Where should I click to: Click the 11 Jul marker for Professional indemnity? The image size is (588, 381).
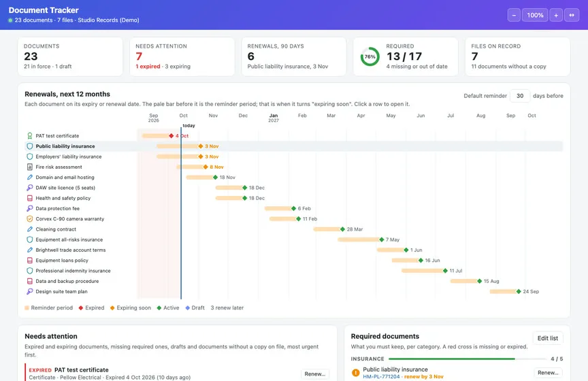click(445, 271)
